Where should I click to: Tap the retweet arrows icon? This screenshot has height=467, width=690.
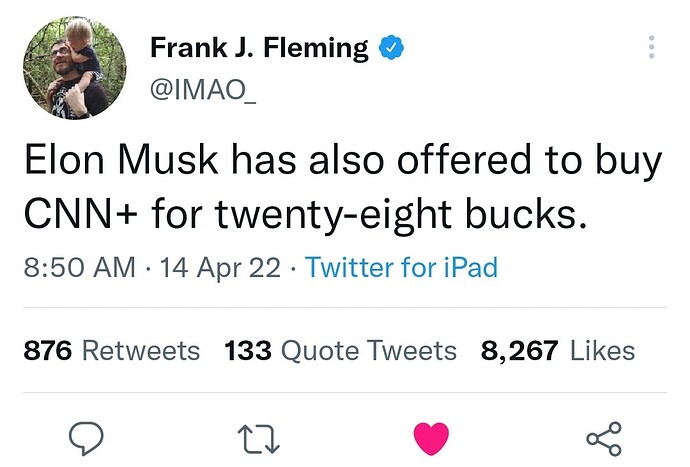[x=259, y=439]
